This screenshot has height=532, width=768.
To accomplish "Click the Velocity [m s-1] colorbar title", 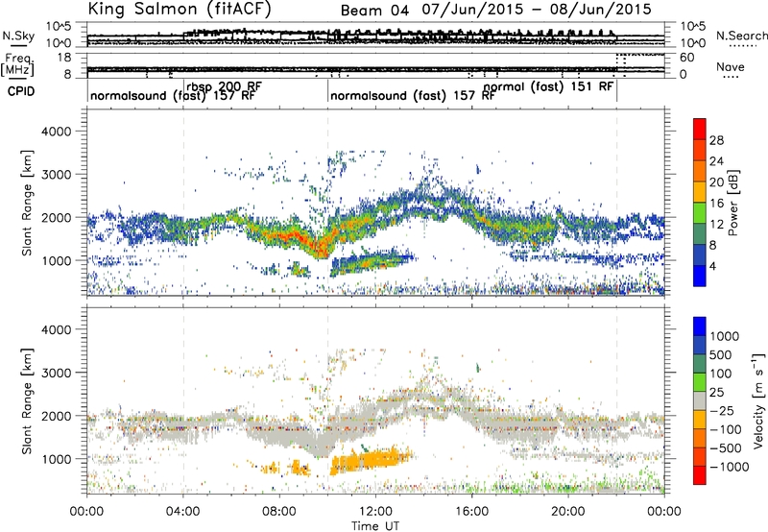I will coord(758,400).
